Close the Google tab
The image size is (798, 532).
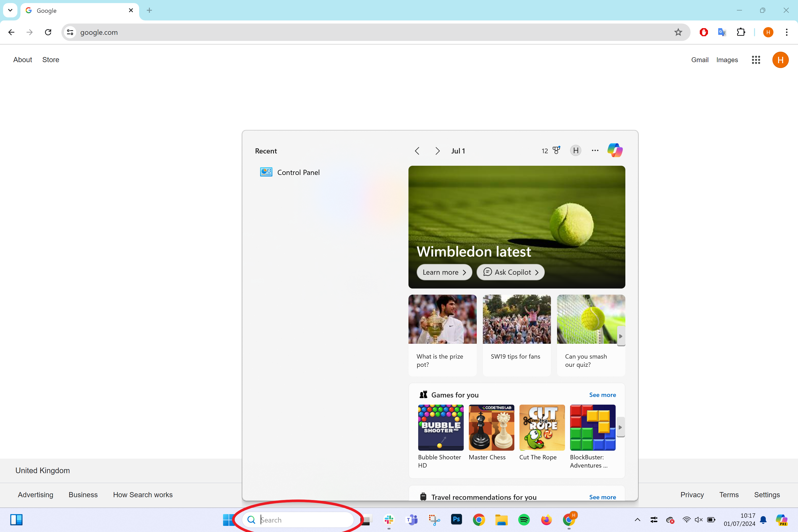[131, 10]
